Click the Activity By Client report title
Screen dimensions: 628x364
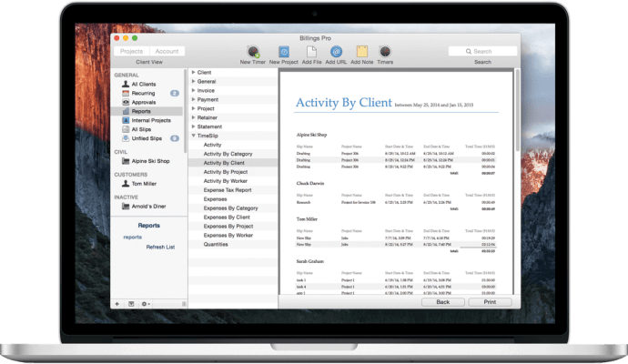tap(344, 103)
